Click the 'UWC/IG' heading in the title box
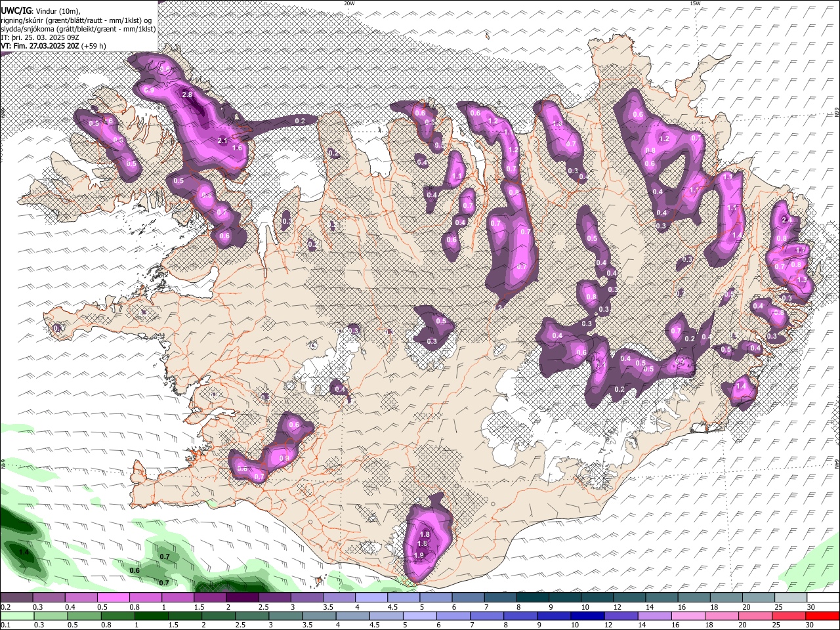Viewport: 840px width, 630px height. point(15,12)
